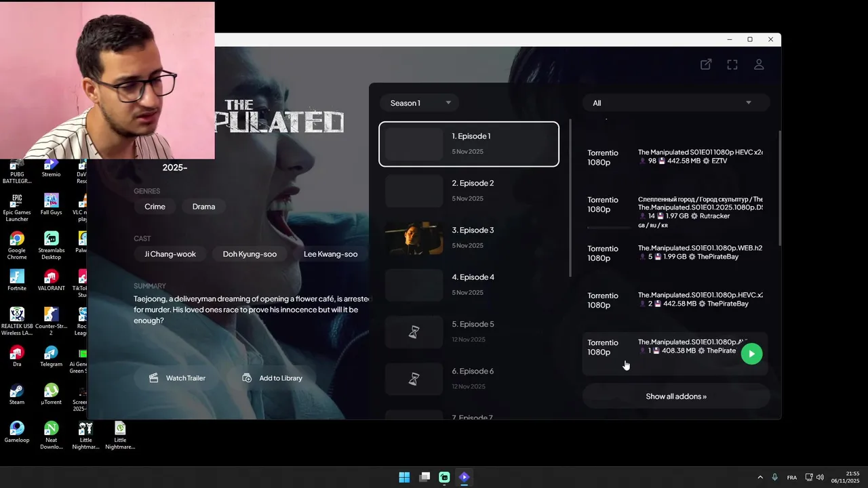This screenshot has height=488, width=868.
Task: Open the user profile icon
Action: pos(759,64)
